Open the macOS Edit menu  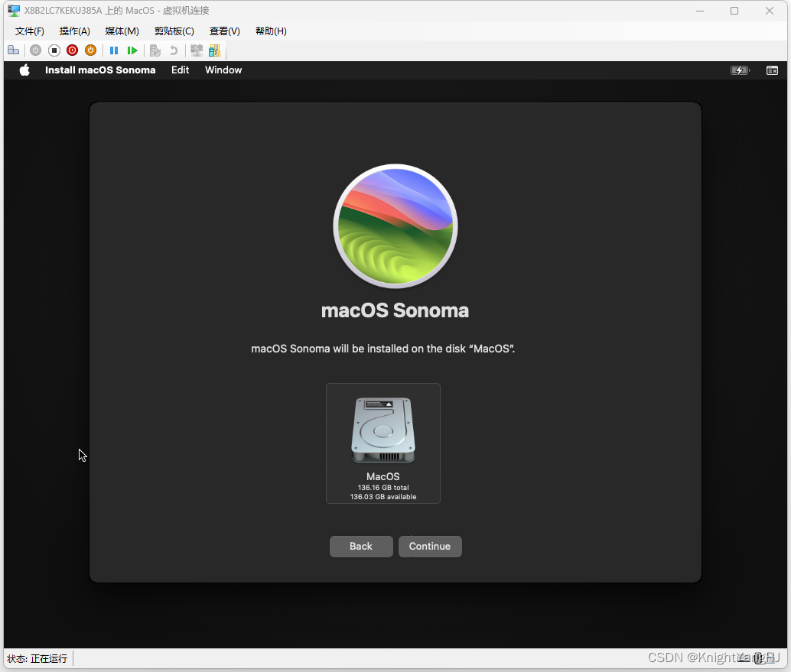point(180,70)
